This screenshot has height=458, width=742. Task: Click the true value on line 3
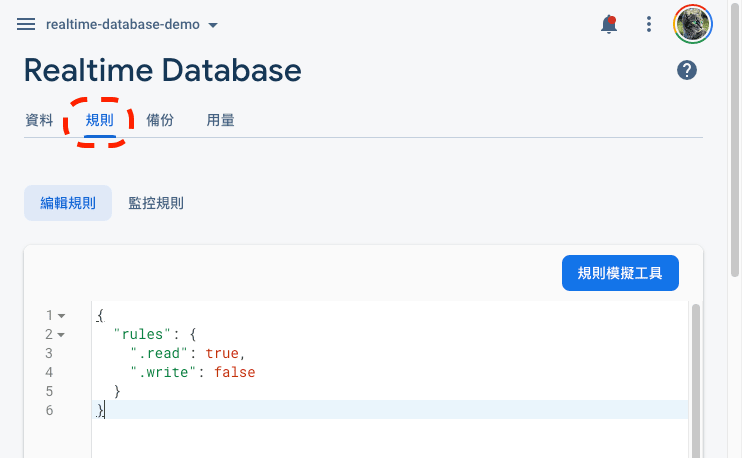[222, 353]
